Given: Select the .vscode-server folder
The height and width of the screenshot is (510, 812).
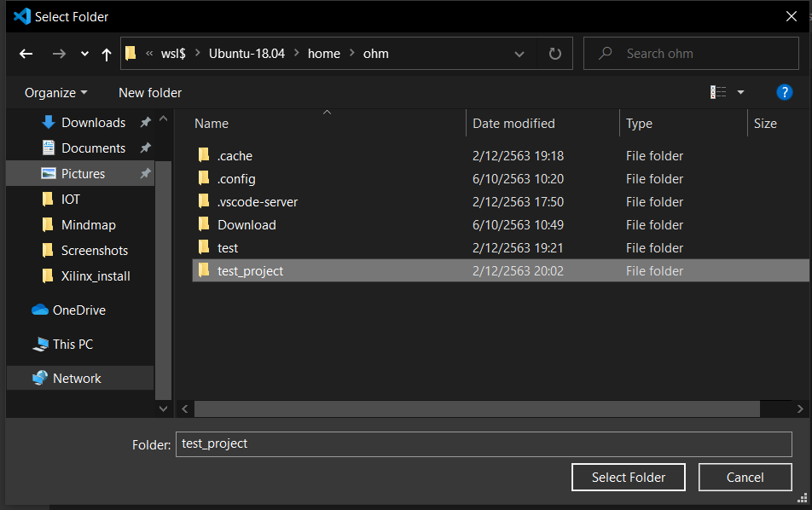Looking at the screenshot, I should pyautogui.click(x=257, y=202).
